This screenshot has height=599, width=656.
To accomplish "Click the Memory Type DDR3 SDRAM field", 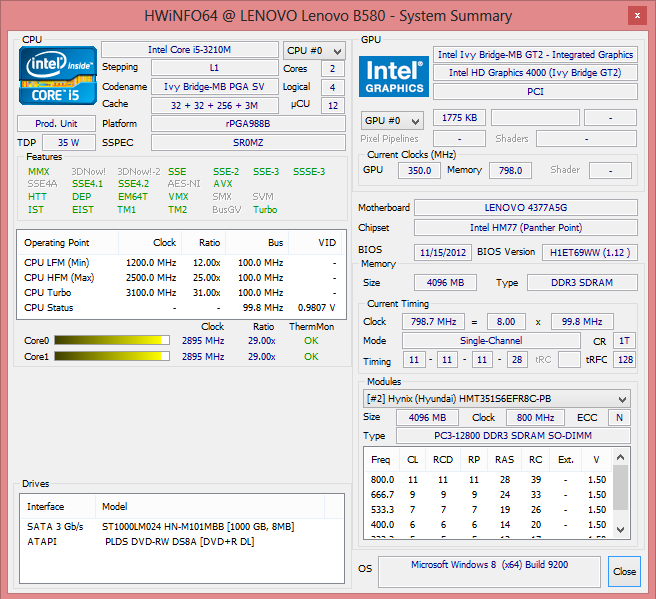I will tap(582, 283).
